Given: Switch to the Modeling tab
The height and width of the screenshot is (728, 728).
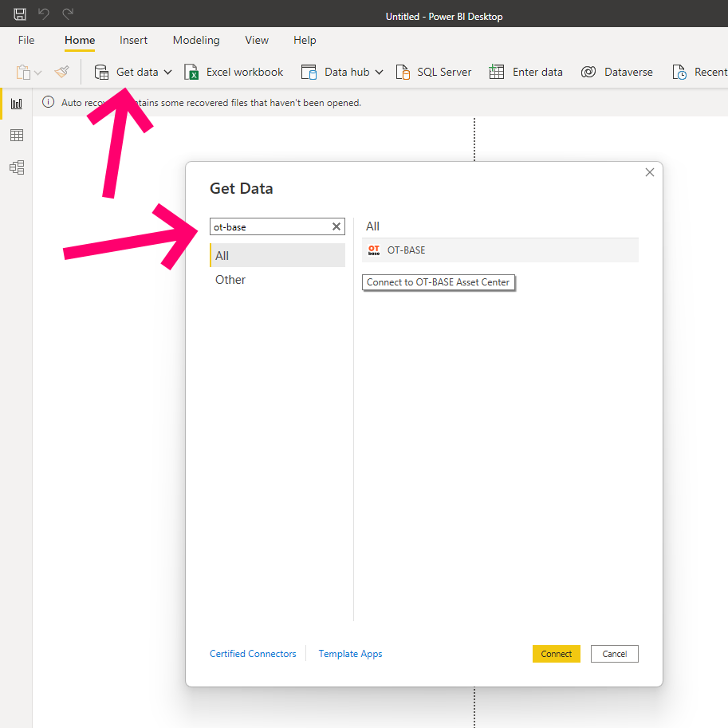Looking at the screenshot, I should click(x=196, y=40).
